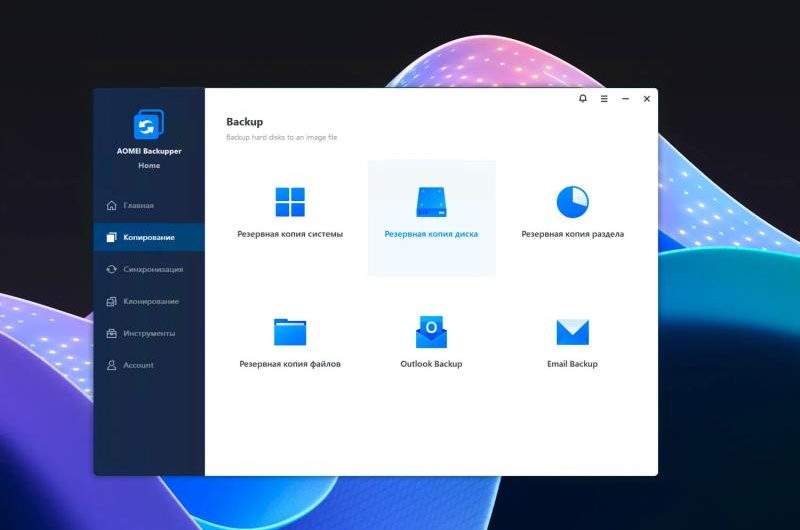Screen dimensions: 800x530
Task: Click the house icon beside Главная
Action: [x=112, y=206]
